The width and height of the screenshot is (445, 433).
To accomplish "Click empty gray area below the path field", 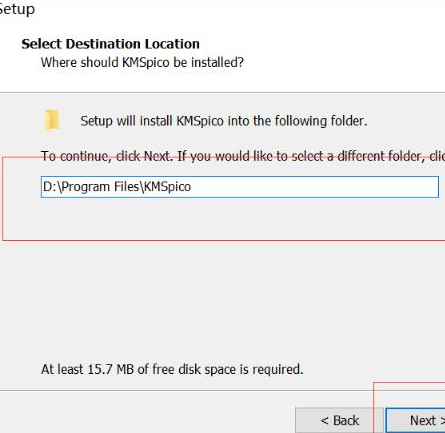I will click(x=220, y=283).
